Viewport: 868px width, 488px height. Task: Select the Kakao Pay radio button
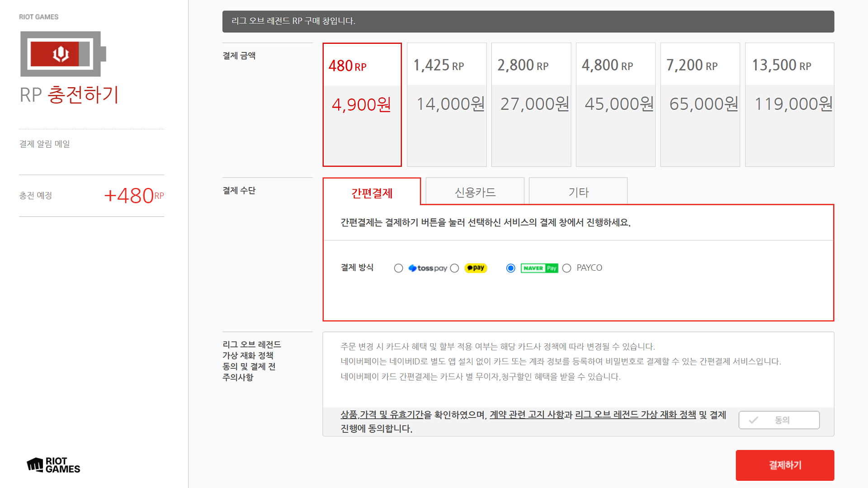(x=455, y=268)
